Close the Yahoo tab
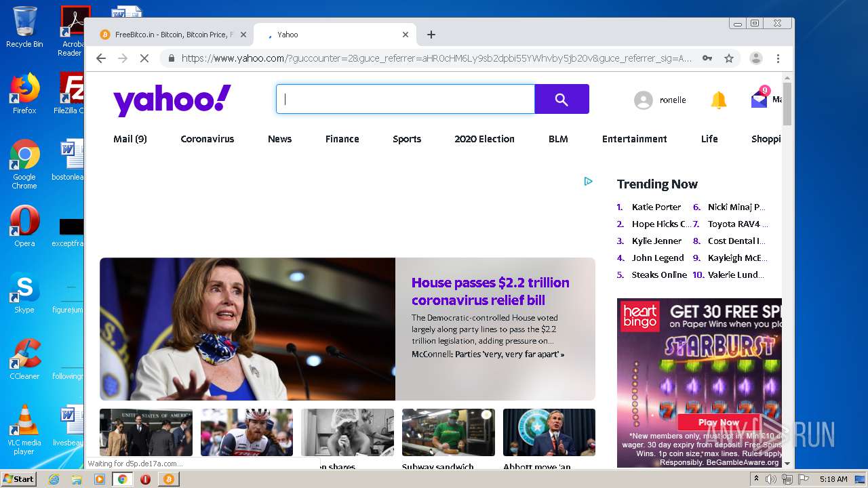The width and height of the screenshot is (868, 488). pyautogui.click(x=406, y=35)
